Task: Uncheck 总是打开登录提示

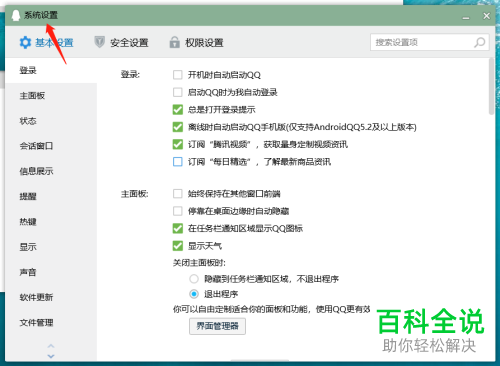Action: 178,109
